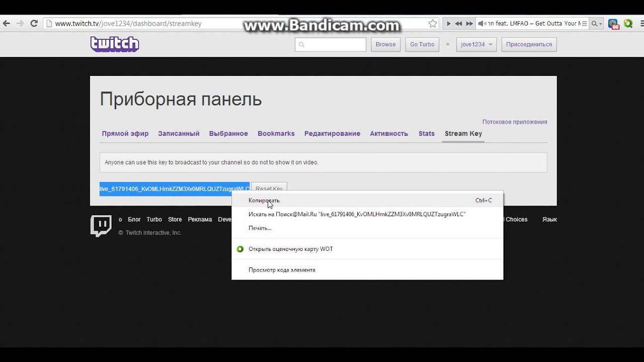Open the Потоковое приложения link
Image resolution: width=644 pixels, height=362 pixels.
click(x=515, y=122)
